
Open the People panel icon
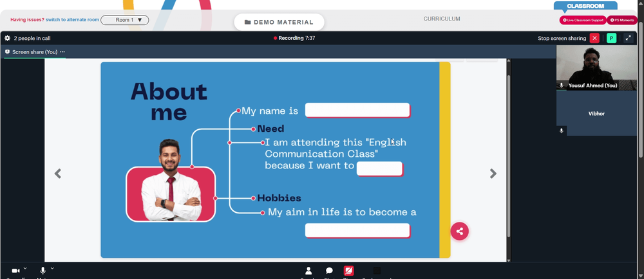click(x=308, y=271)
